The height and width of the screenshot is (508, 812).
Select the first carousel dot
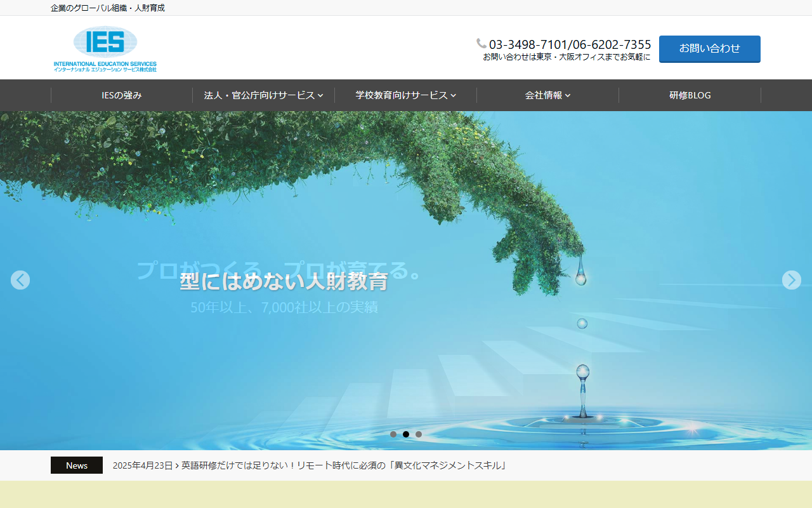click(x=393, y=434)
